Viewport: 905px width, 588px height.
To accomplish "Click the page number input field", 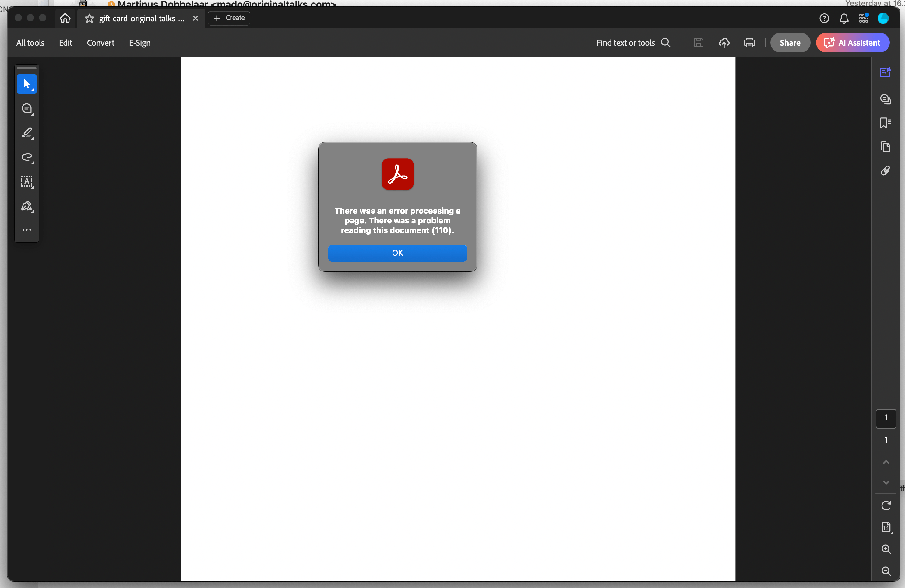I will [886, 418].
